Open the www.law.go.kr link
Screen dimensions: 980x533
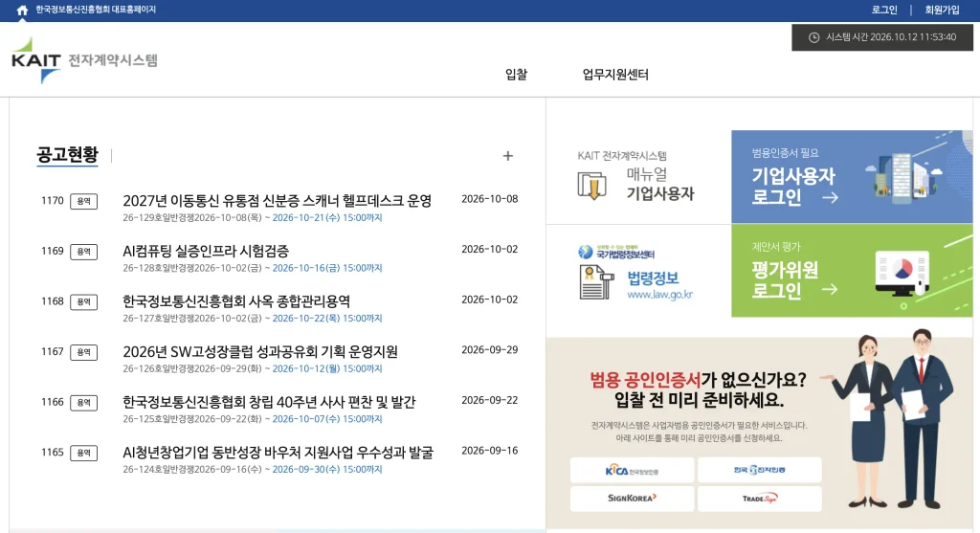(x=660, y=295)
